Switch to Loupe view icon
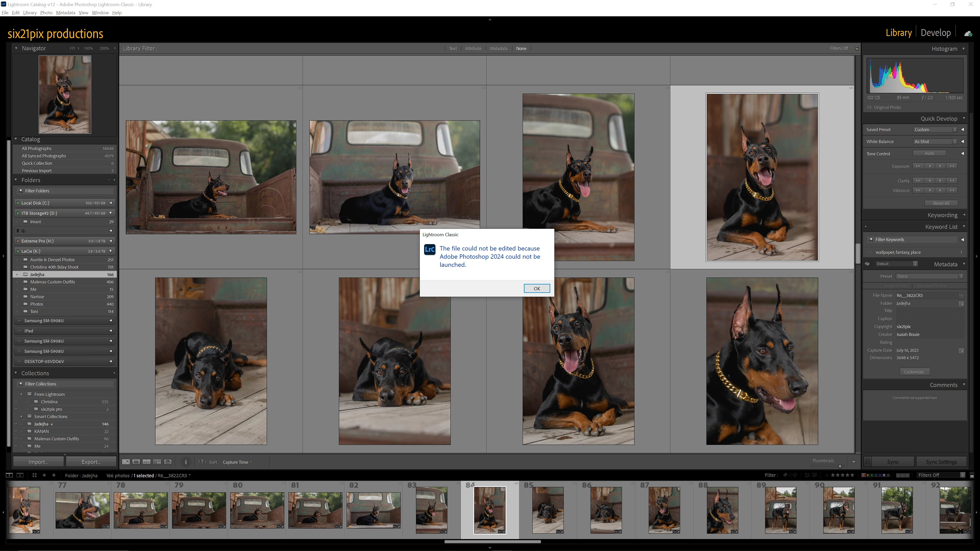This screenshot has width=980, height=551. (136, 462)
